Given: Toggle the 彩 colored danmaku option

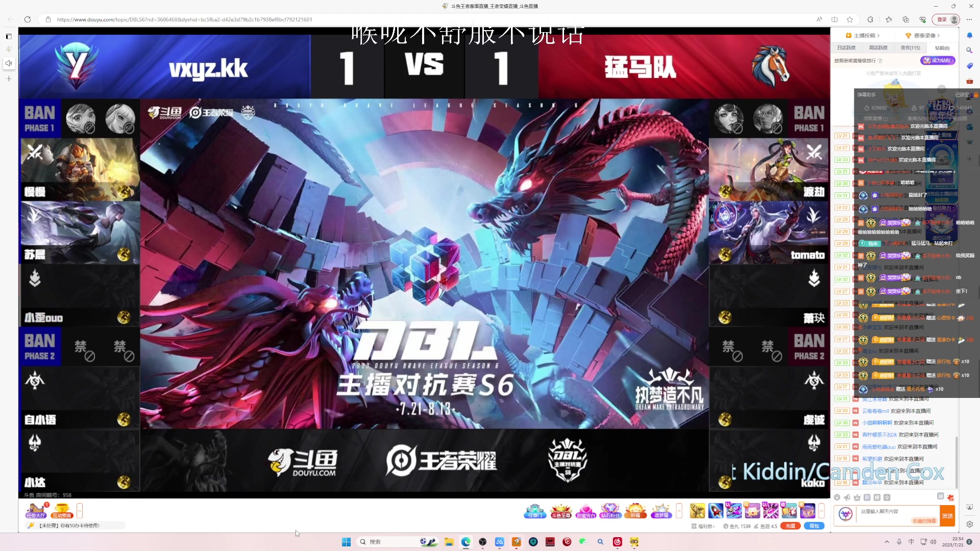Looking at the screenshot, I should point(867,497).
